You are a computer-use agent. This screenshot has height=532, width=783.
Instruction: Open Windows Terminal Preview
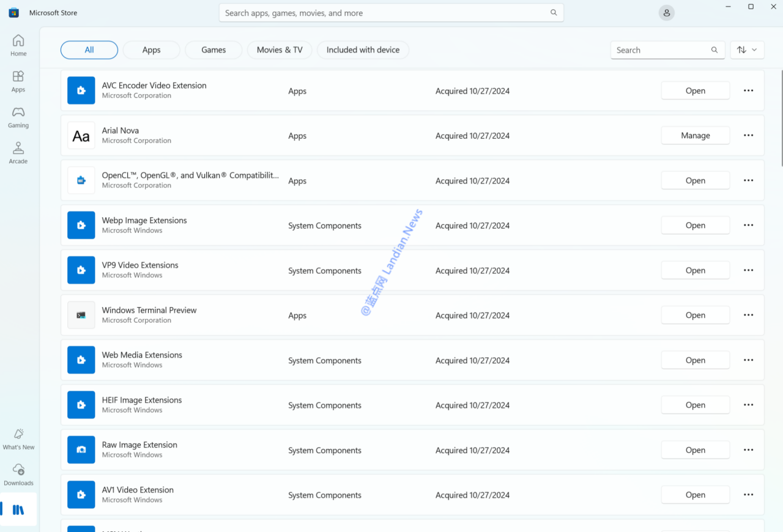pos(695,315)
